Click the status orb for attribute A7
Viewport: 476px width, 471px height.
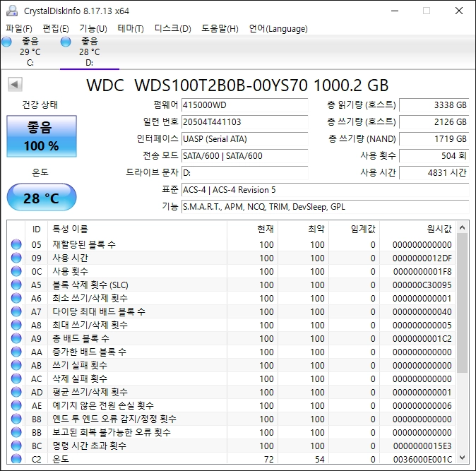point(16,311)
